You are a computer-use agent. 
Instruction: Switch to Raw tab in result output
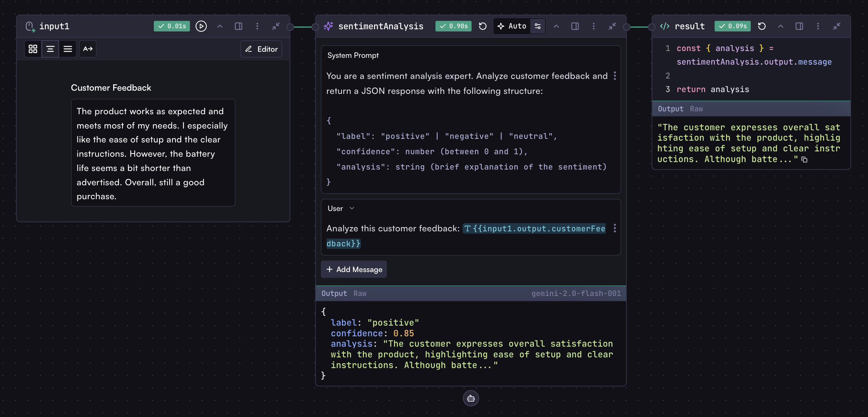[696, 109]
